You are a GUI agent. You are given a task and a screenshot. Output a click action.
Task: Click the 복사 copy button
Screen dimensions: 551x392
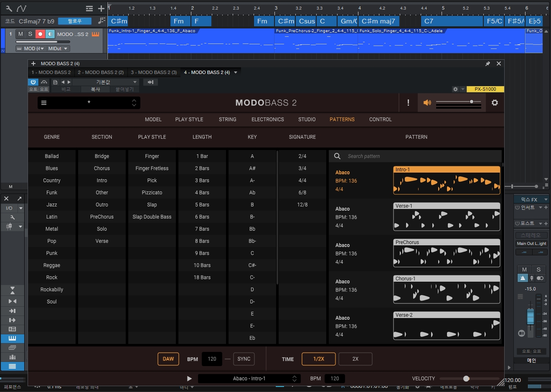click(x=96, y=89)
